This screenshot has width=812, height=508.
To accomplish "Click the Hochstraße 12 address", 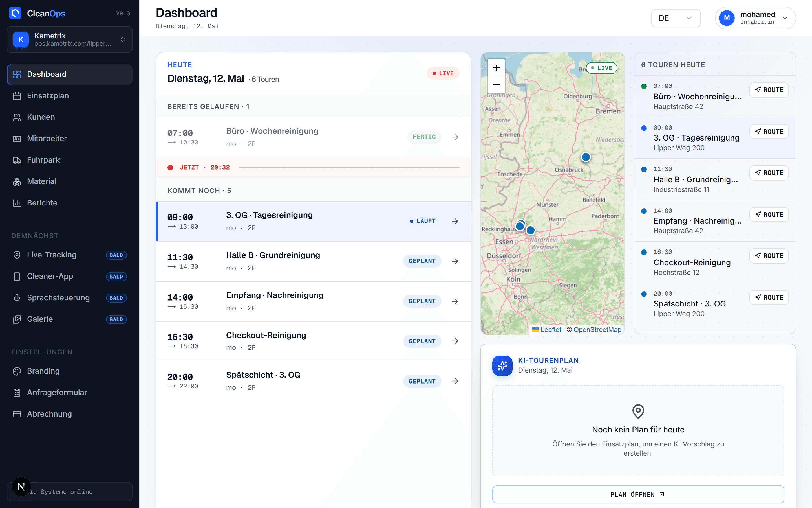I will (x=676, y=272).
